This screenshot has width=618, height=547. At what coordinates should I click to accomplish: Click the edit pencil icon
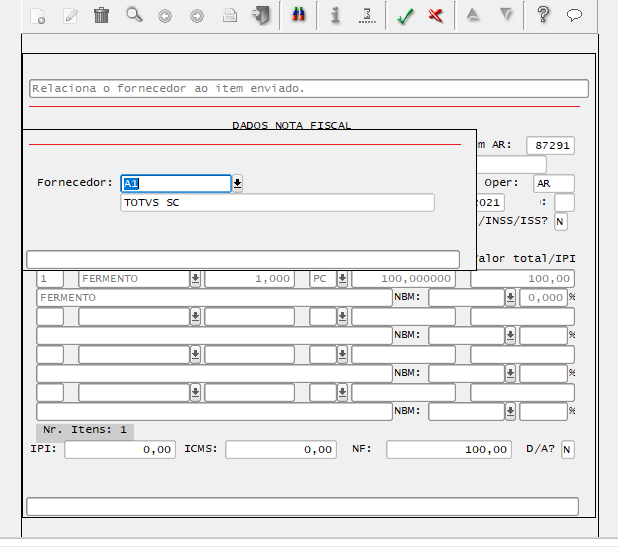click(70, 16)
